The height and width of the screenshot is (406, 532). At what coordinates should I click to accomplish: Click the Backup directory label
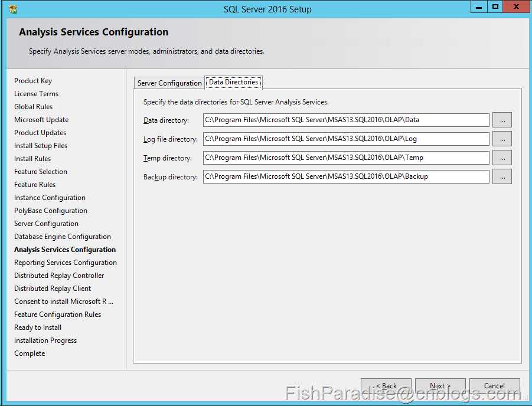coord(170,177)
